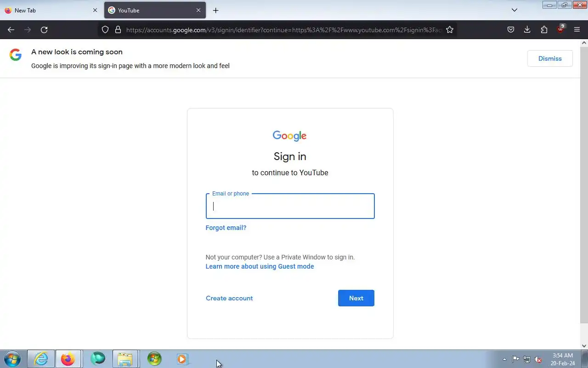Show hidden system tray icons
Viewport: 588px width, 368px height.
coord(504,359)
